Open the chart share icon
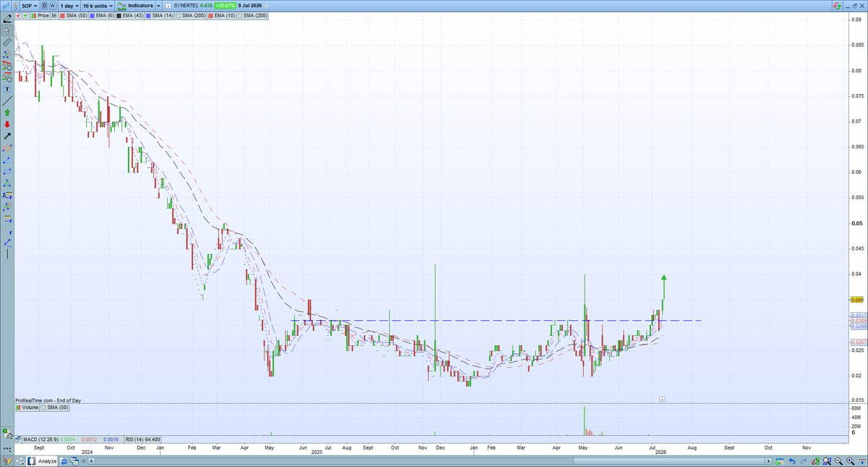Viewport: 868px width, 467px height. coord(20,461)
